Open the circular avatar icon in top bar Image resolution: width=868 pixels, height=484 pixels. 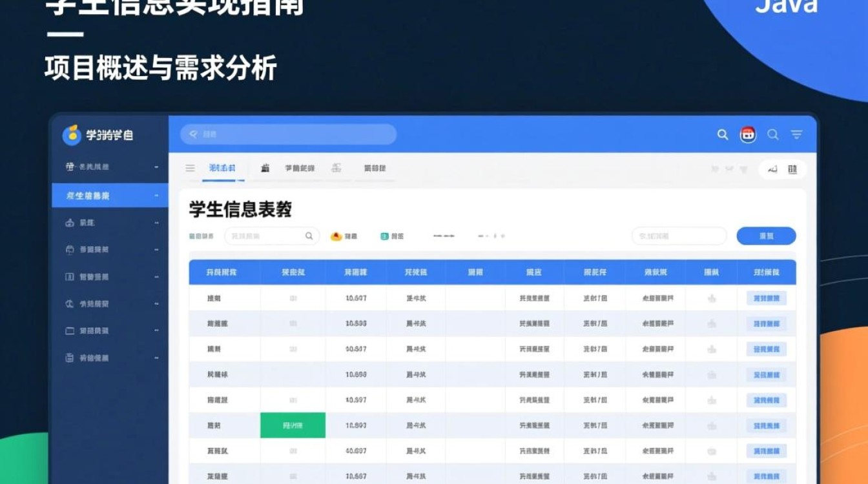pyautogui.click(x=747, y=135)
